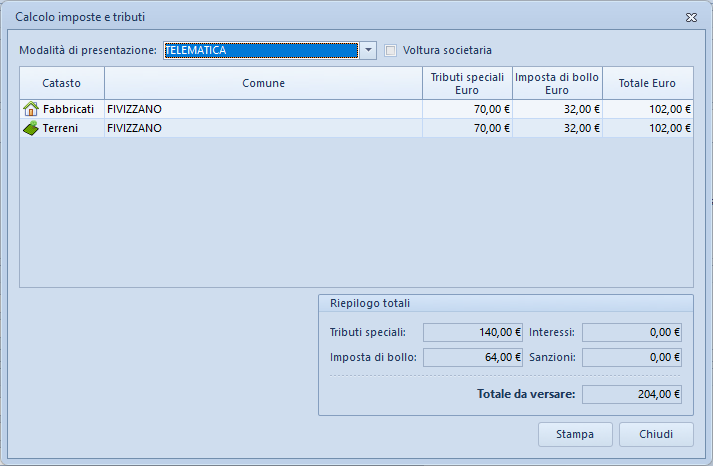This screenshot has height=466, width=713.
Task: Close the Calcolo imposte e tributi dialog
Action: (x=691, y=17)
